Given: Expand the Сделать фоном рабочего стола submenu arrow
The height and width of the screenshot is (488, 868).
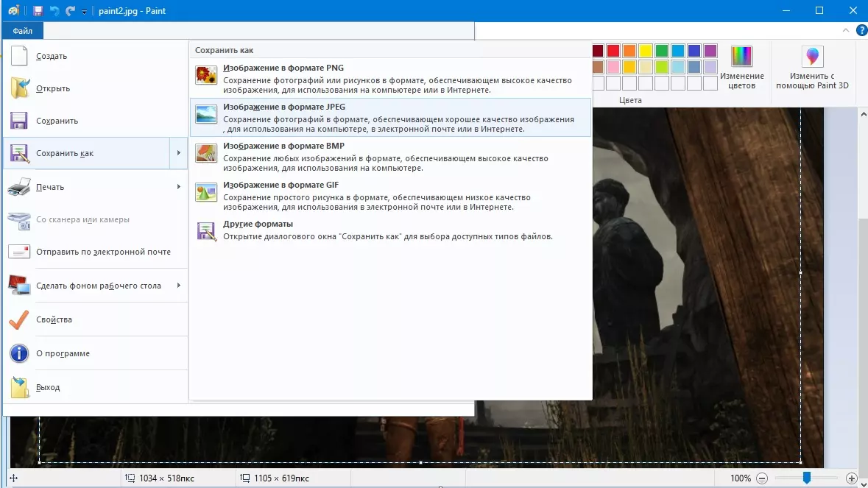Looking at the screenshot, I should click(178, 286).
